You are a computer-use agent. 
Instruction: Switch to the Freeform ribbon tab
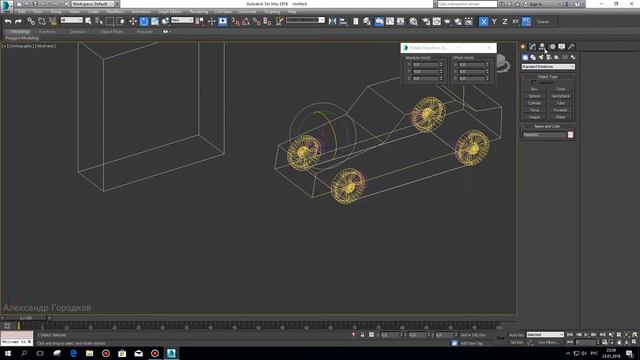point(47,31)
